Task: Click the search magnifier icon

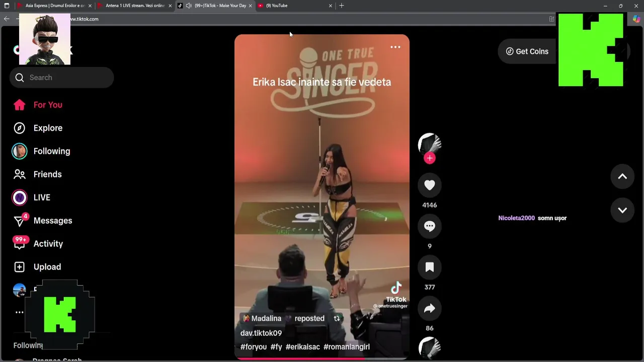Action: (x=20, y=77)
